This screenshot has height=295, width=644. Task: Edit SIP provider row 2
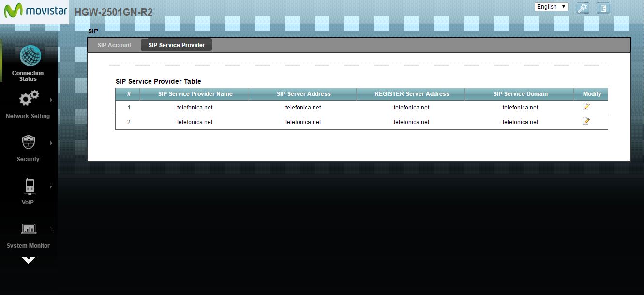pos(586,121)
